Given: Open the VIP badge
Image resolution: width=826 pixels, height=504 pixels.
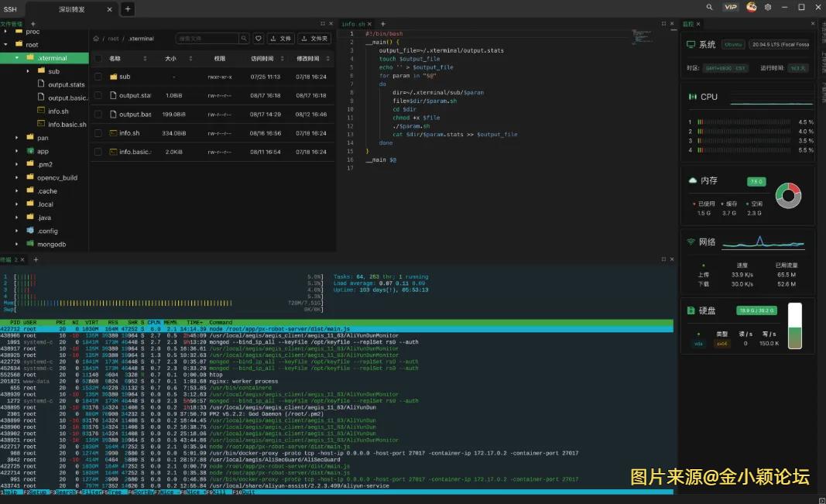Looking at the screenshot, I should 730,7.
